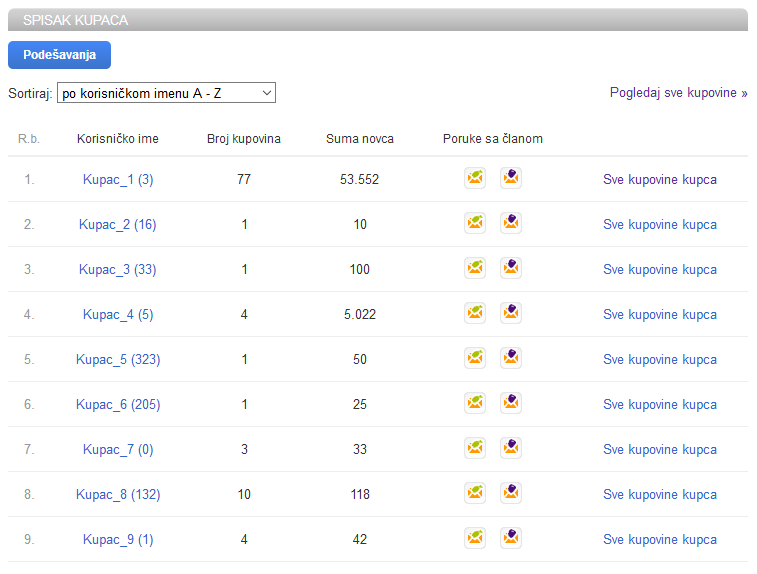The image size is (757, 574).
Task: Open profile link Kupac_6 (205)
Action: pos(118,405)
